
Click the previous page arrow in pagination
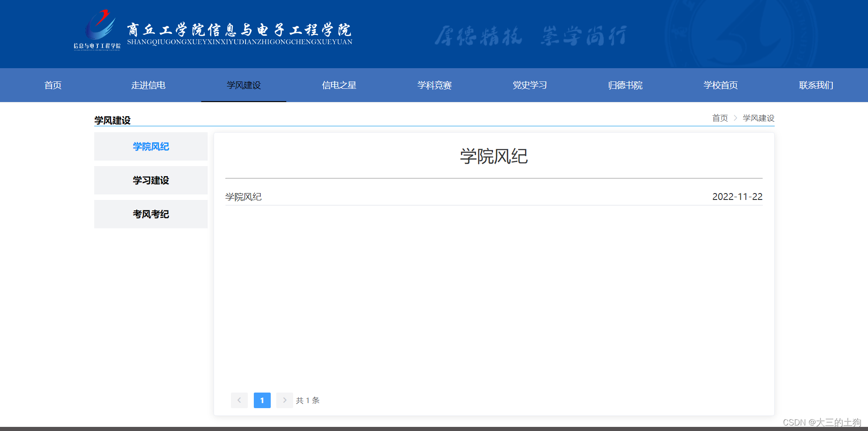(239, 400)
